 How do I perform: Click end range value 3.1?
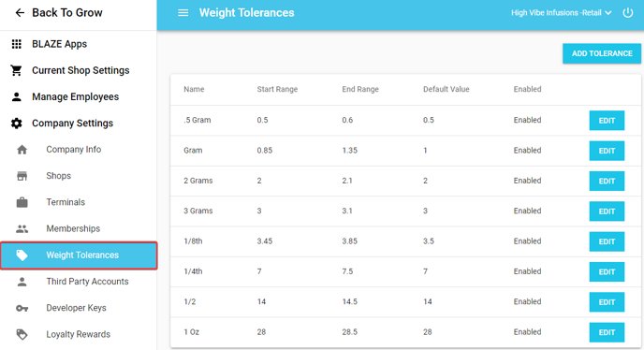click(347, 211)
